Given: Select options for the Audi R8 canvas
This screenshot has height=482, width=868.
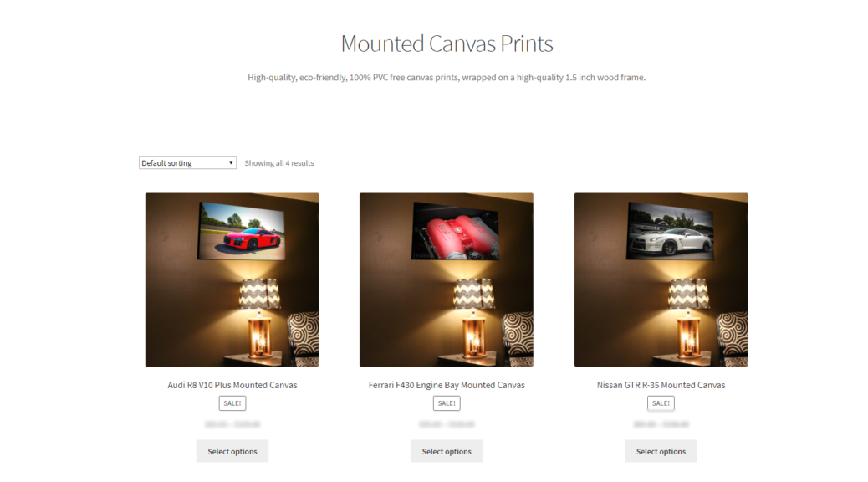Looking at the screenshot, I should (x=232, y=452).
